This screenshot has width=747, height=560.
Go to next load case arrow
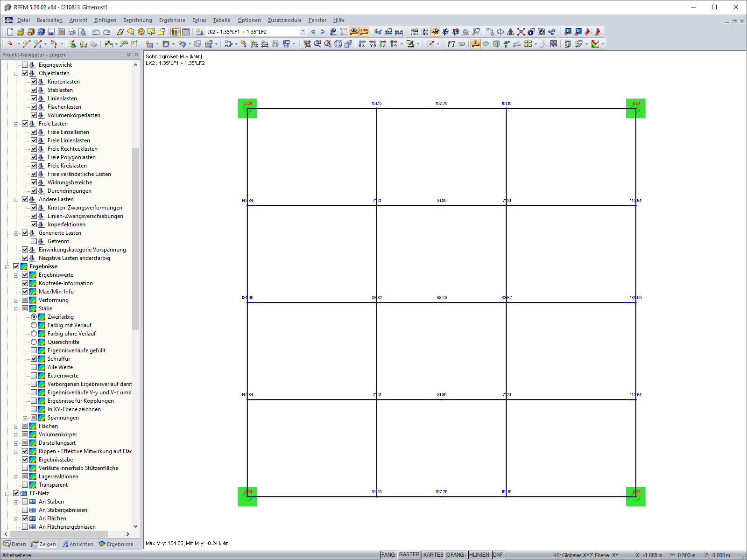[x=323, y=32]
